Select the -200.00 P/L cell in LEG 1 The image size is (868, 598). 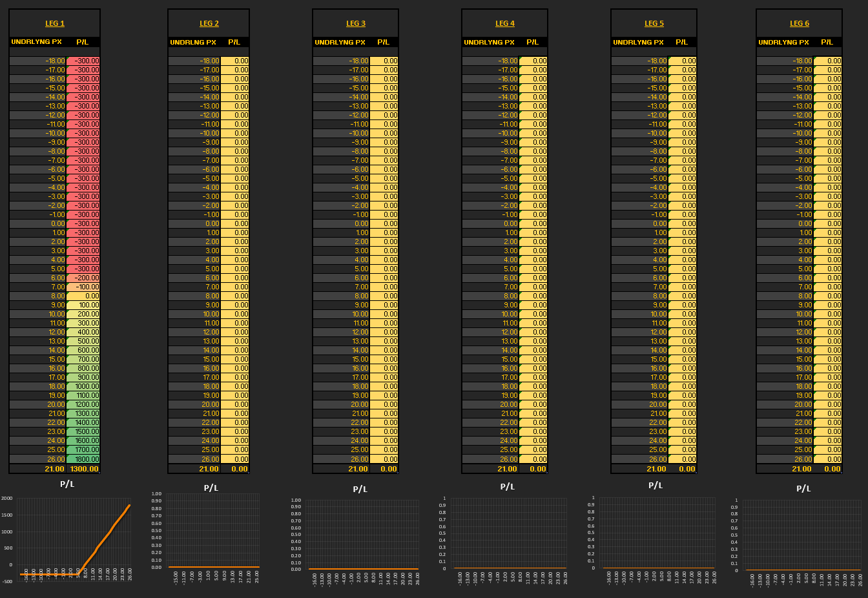(83, 278)
